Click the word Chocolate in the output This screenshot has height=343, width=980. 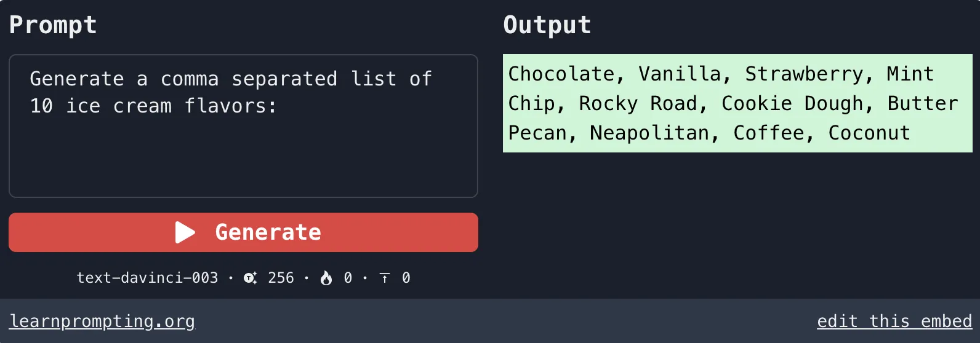click(561, 74)
